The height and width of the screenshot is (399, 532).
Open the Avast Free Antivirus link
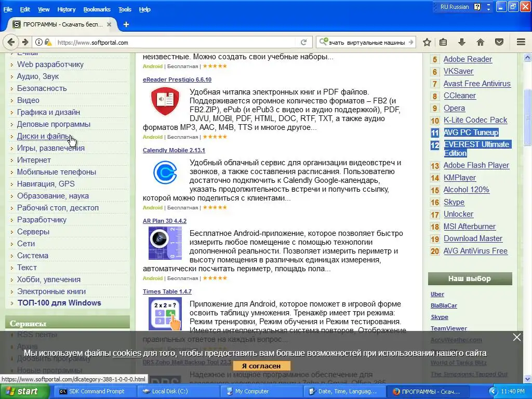[x=477, y=84]
